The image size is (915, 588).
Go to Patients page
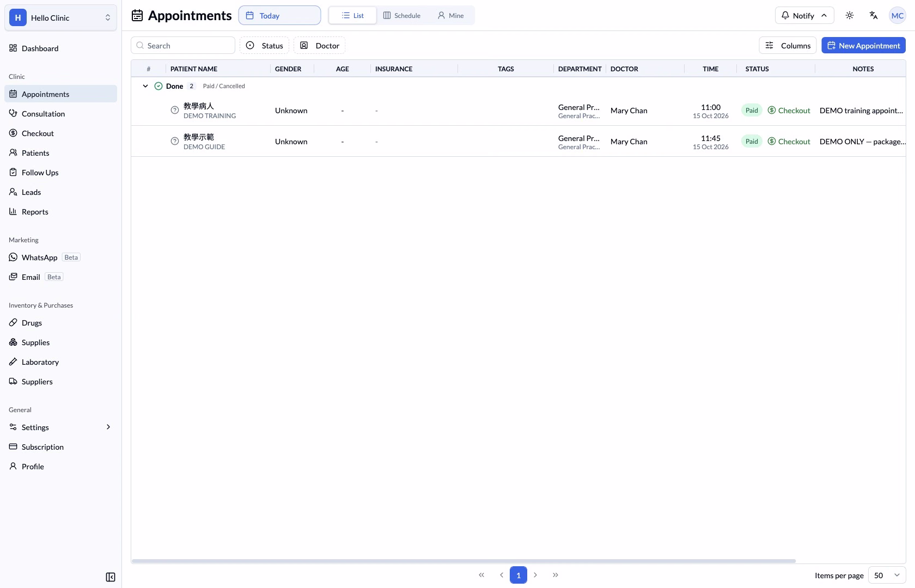[x=60, y=152]
